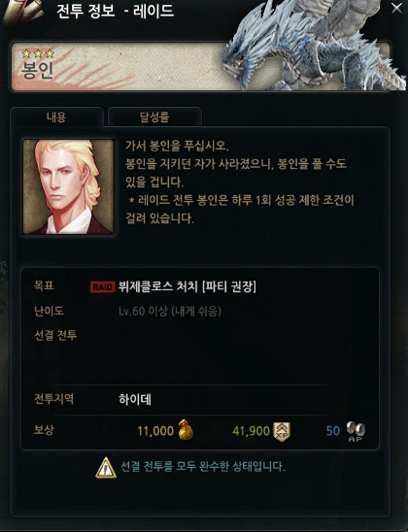Click the blond NPC portrait
The image size is (408, 532).
coord(69,186)
